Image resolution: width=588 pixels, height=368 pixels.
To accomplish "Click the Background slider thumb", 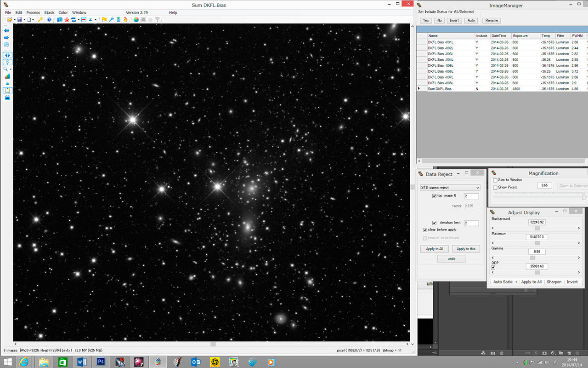I will 537,228.
